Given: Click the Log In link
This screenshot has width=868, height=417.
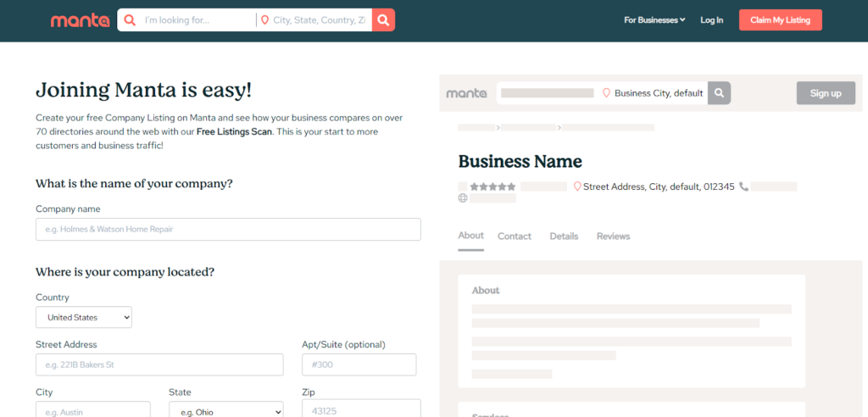Looking at the screenshot, I should (711, 20).
